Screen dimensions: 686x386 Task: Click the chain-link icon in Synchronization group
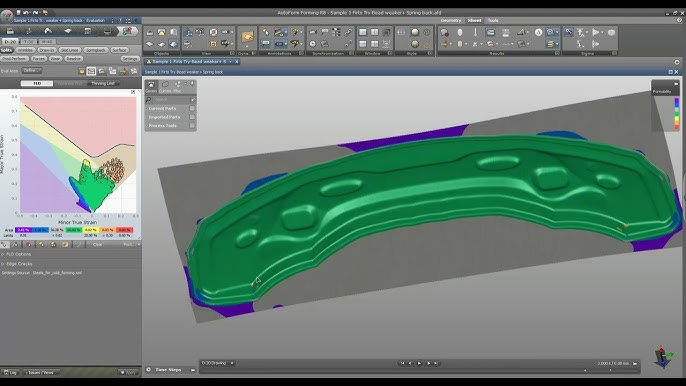click(x=348, y=32)
